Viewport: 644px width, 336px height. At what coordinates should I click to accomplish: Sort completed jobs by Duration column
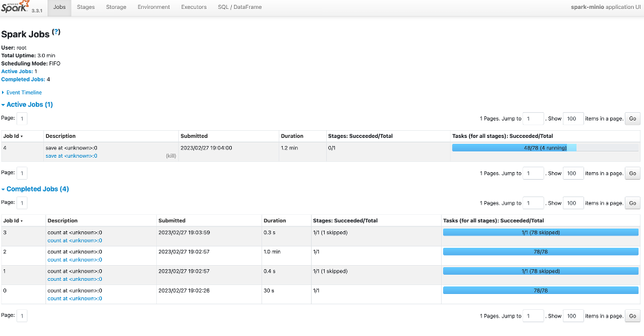[x=275, y=220]
